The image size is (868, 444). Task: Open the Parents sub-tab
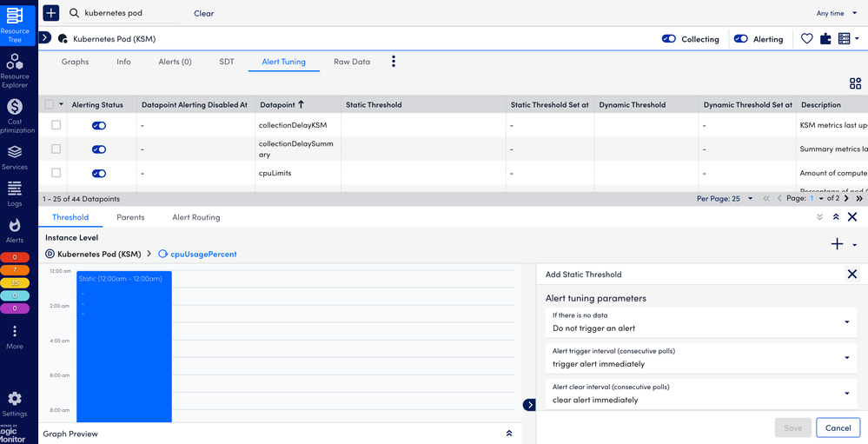[130, 217]
